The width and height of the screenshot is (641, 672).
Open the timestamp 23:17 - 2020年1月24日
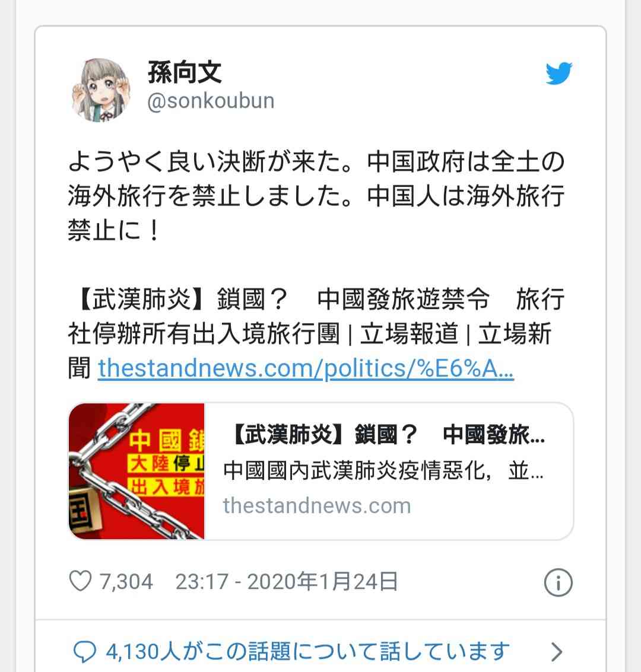coord(287,582)
